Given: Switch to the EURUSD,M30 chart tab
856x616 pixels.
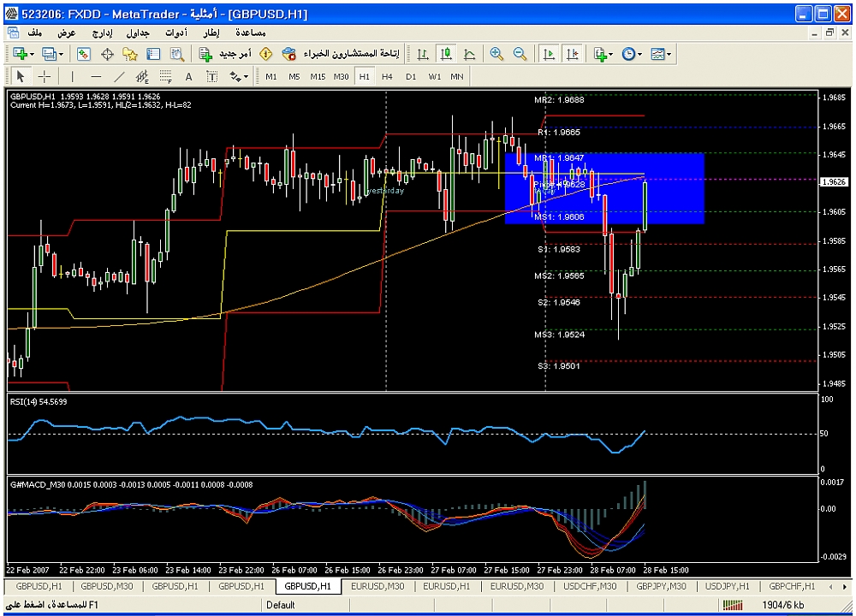Looking at the screenshot, I should [x=377, y=587].
